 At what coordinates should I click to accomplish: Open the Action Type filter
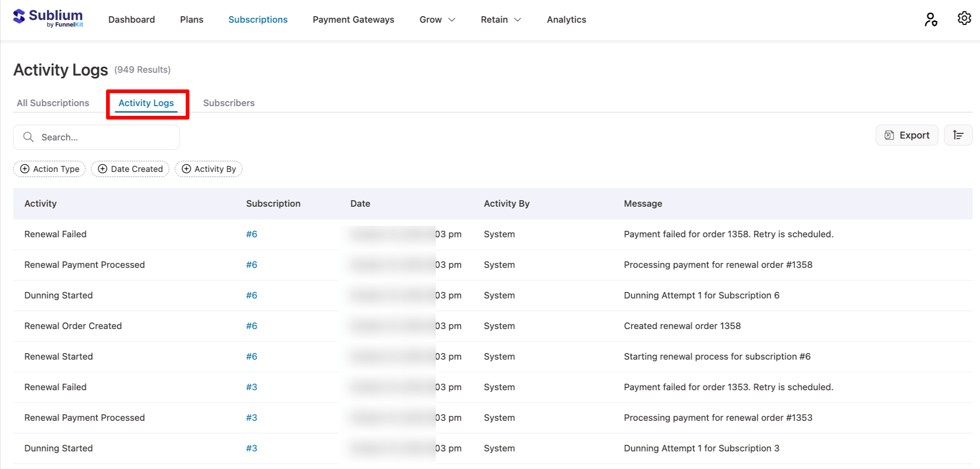tap(56, 169)
